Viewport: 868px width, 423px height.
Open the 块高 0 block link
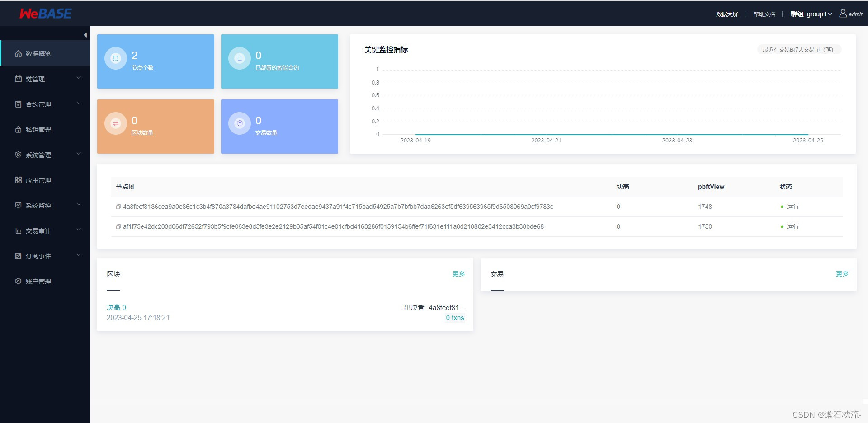116,308
